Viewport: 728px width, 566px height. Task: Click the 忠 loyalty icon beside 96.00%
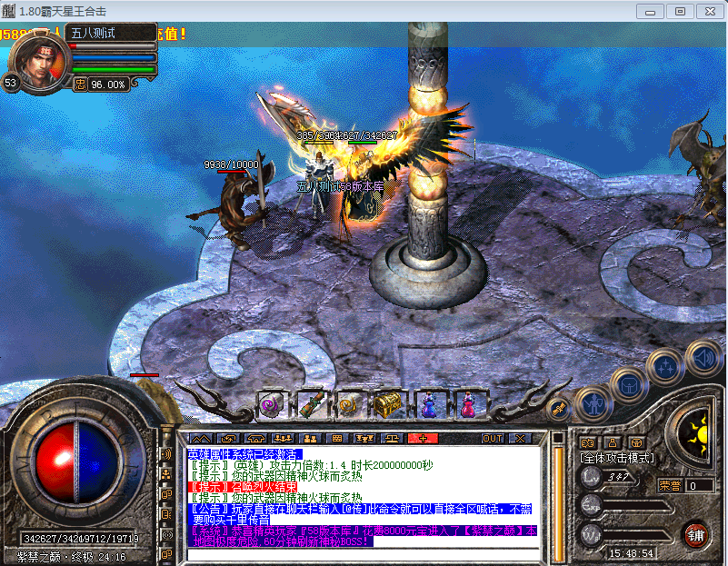click(x=80, y=84)
